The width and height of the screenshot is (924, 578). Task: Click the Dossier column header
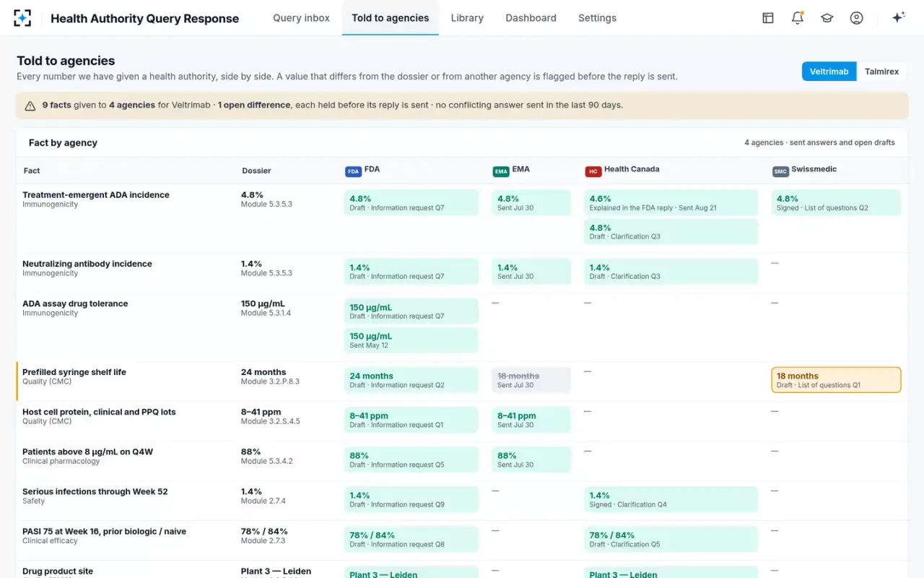click(257, 171)
